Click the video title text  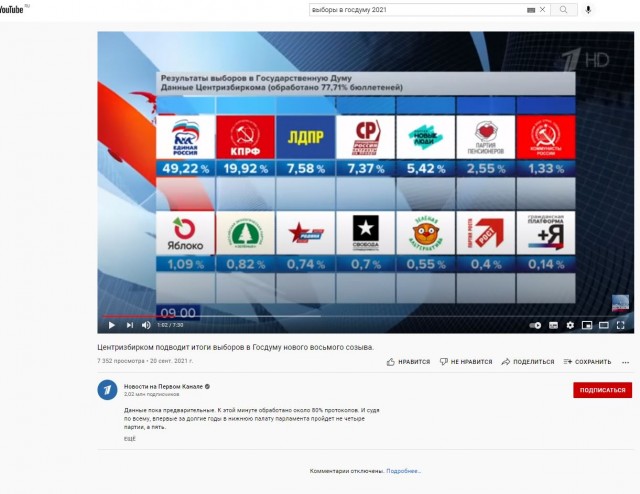[236, 347]
